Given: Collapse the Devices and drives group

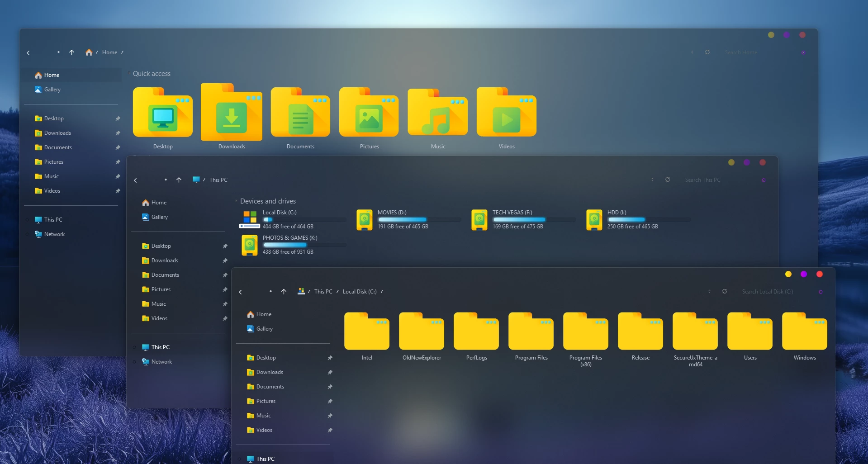Looking at the screenshot, I should tap(236, 201).
